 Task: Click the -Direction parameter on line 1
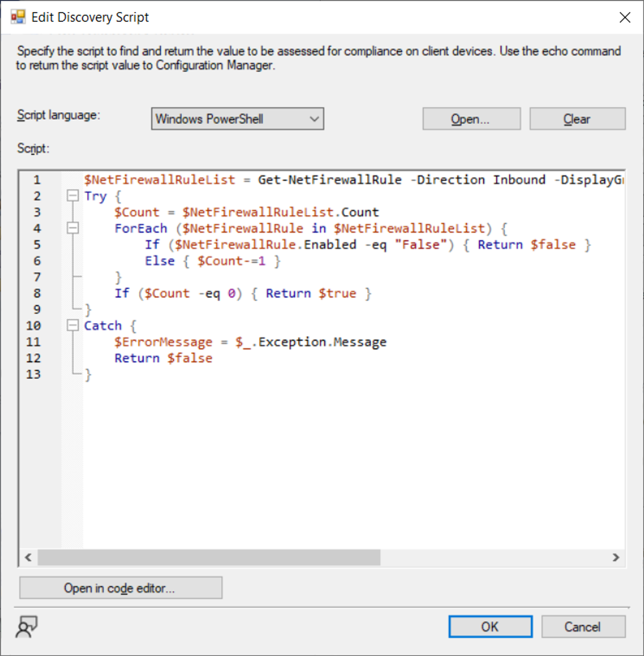click(x=447, y=180)
